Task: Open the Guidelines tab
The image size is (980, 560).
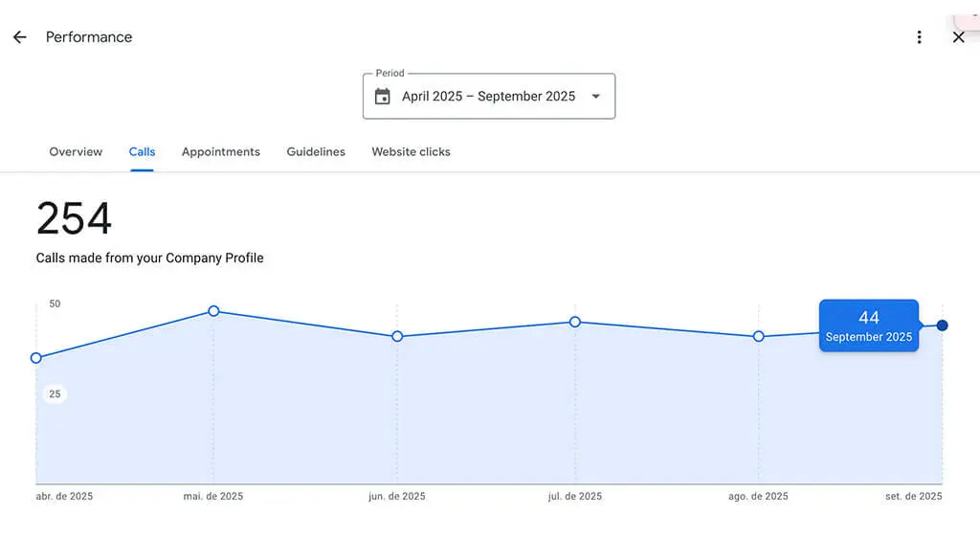Action: click(x=316, y=151)
